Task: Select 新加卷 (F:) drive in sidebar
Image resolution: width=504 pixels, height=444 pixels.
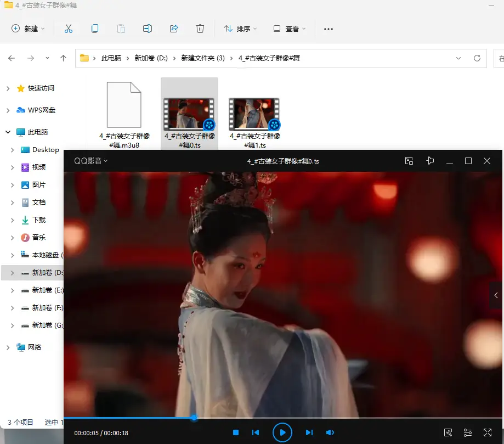Action: pyautogui.click(x=47, y=308)
